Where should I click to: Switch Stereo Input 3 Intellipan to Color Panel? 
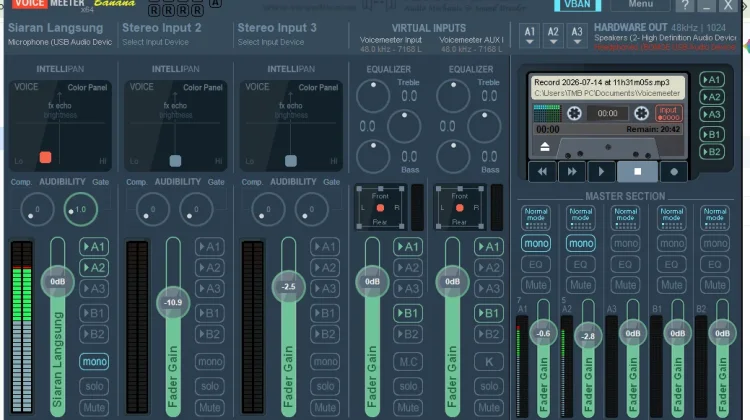click(x=318, y=88)
